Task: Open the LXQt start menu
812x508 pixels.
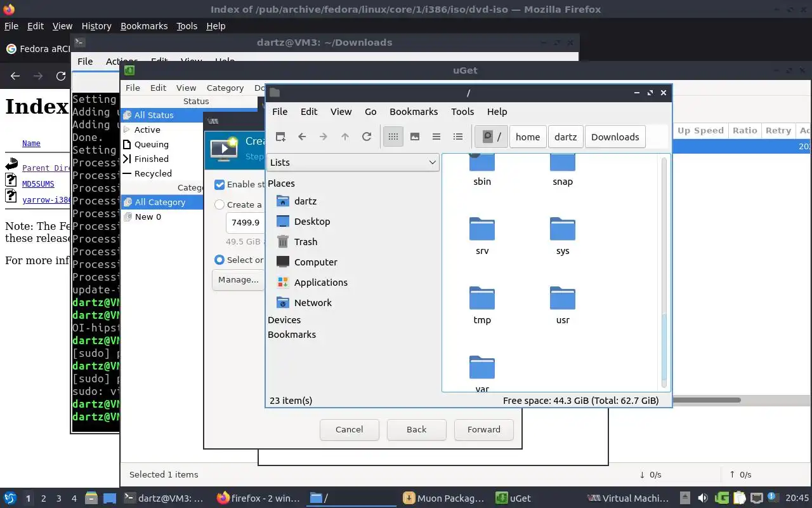Action: [10, 498]
